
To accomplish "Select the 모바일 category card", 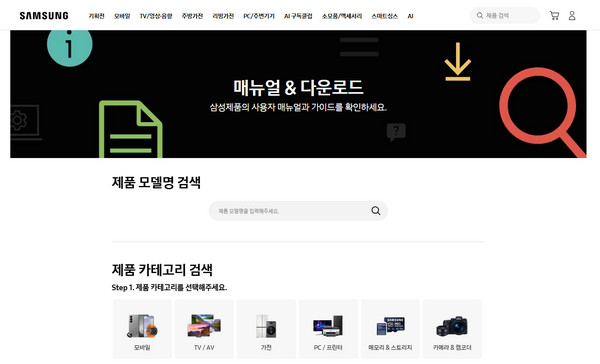I will [142, 329].
